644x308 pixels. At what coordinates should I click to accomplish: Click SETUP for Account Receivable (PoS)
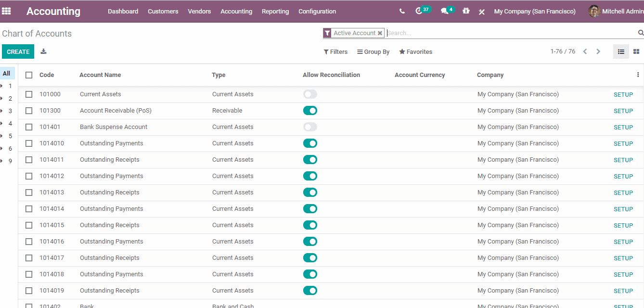[623, 111]
